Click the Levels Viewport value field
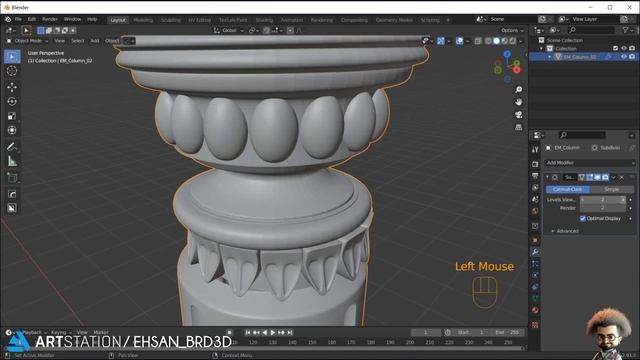This screenshot has width=640, height=360. pyautogui.click(x=603, y=200)
